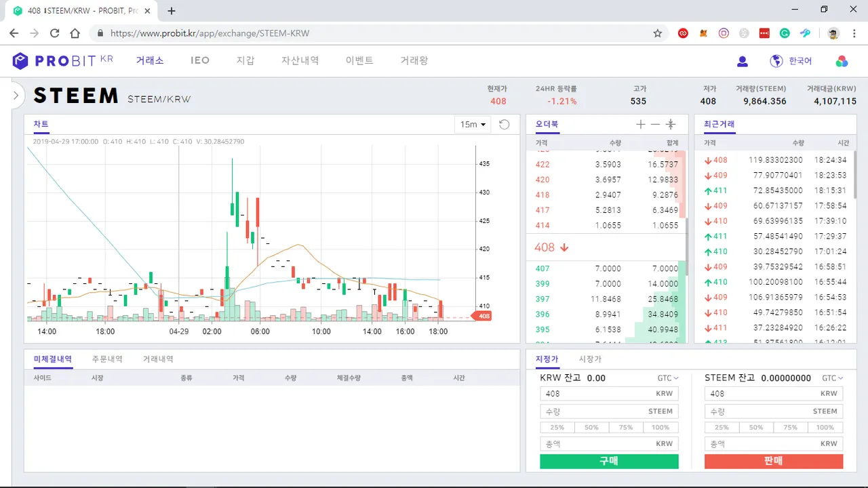Set buy amount to 25%
The image size is (868, 488).
[x=557, y=428]
